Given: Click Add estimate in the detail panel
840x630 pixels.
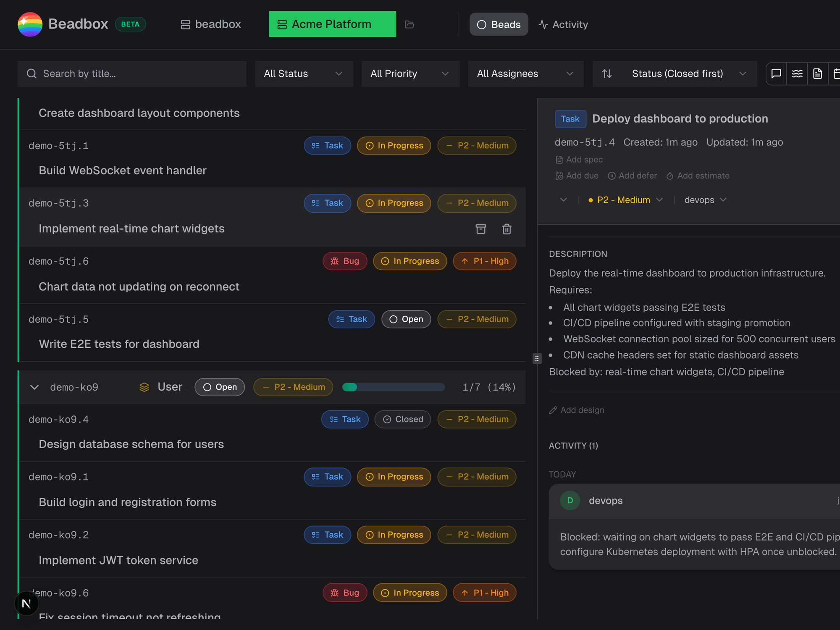Looking at the screenshot, I should [697, 176].
